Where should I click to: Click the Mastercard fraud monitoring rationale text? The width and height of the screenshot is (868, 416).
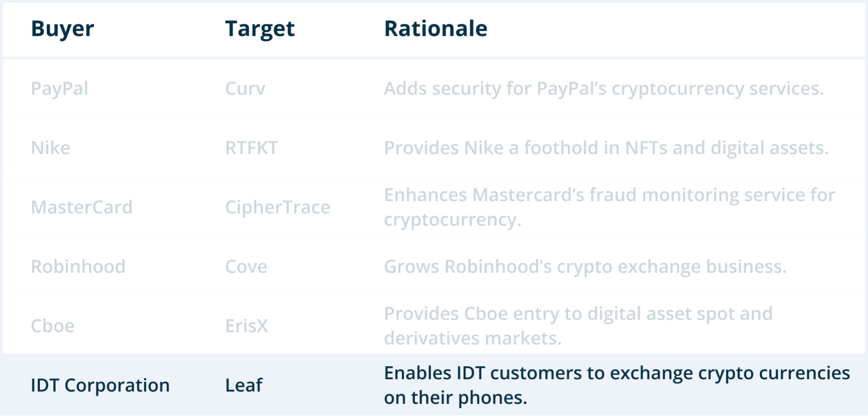[609, 207]
